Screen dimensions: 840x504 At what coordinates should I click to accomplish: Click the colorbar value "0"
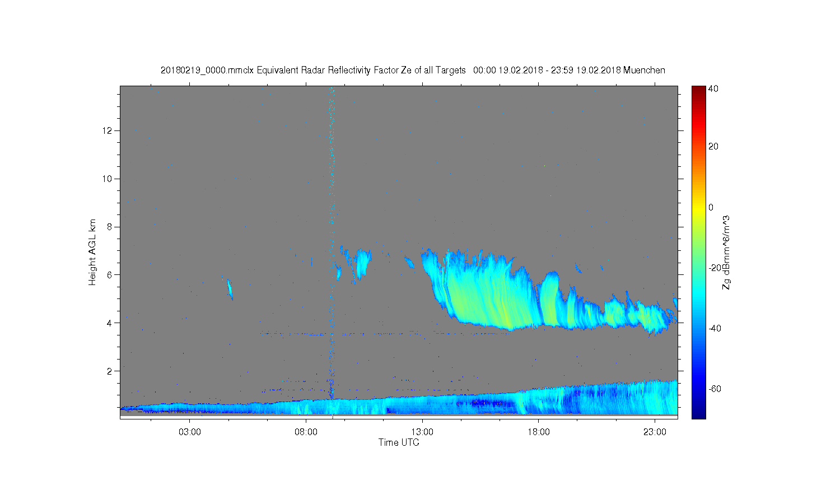pos(711,207)
